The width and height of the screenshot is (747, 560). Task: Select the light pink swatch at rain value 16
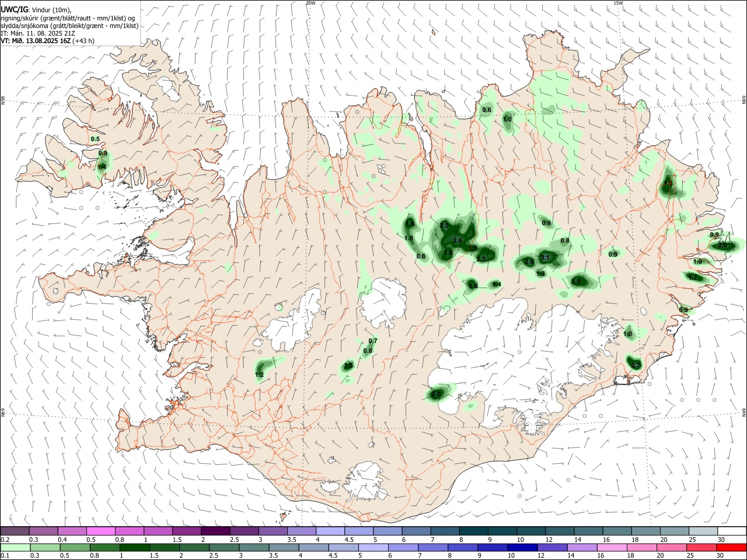612,547
